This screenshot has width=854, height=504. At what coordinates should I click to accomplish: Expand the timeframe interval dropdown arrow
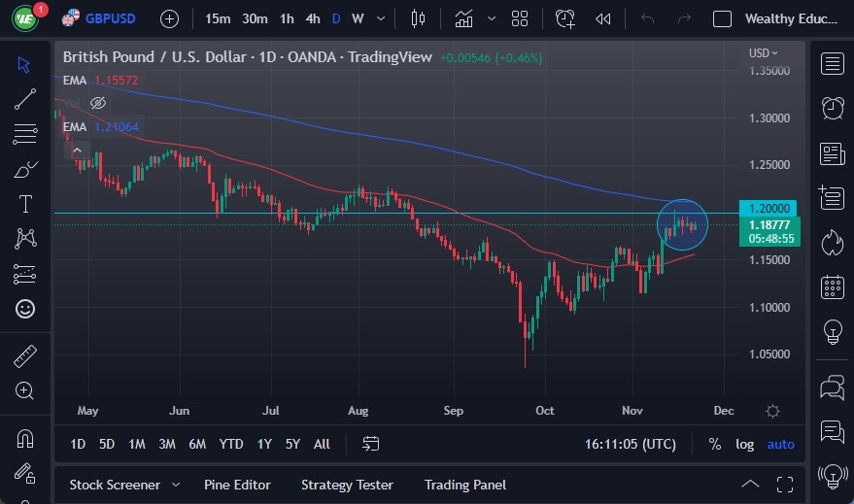click(380, 18)
